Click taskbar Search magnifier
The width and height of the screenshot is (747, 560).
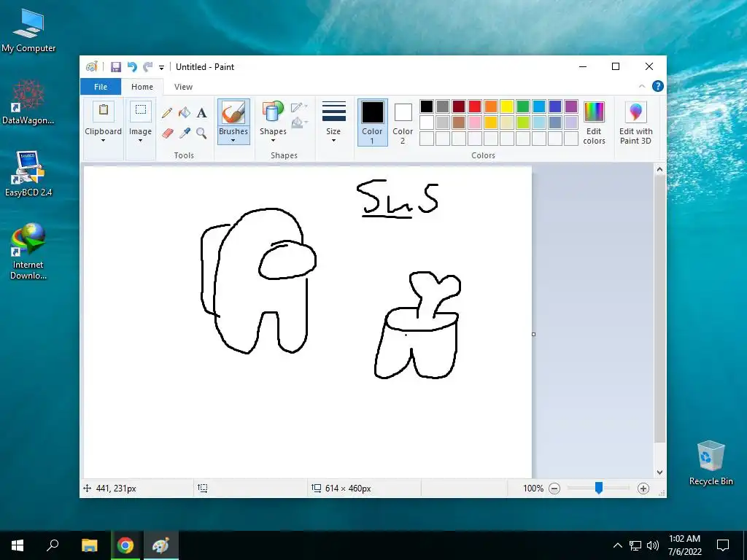pyautogui.click(x=53, y=545)
